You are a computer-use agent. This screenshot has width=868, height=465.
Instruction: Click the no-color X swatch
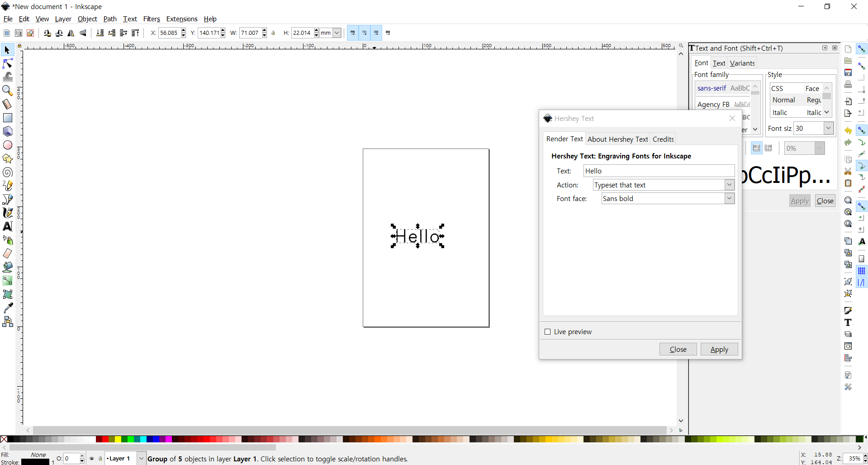4,439
